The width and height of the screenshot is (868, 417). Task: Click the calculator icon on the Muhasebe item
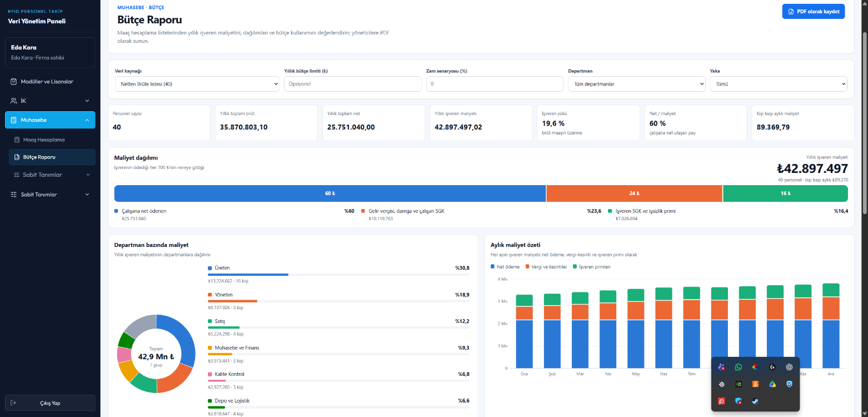[x=14, y=120]
